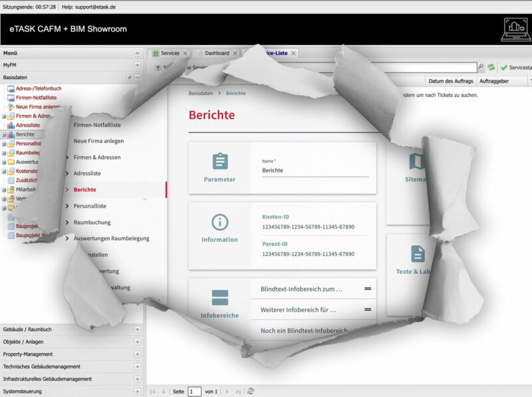Go to last page in pager
This screenshot has width=532, height=397.
(238, 392)
